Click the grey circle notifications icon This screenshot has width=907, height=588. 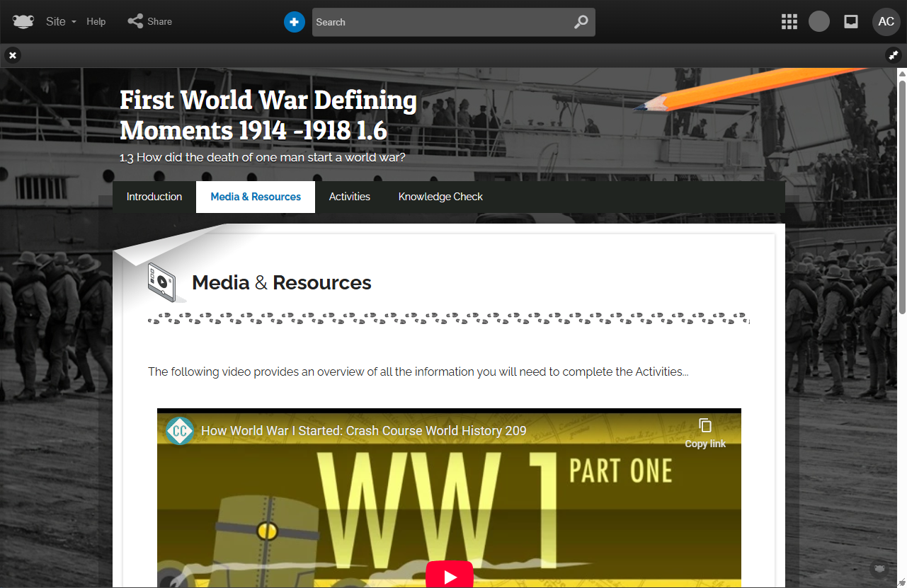coord(818,22)
